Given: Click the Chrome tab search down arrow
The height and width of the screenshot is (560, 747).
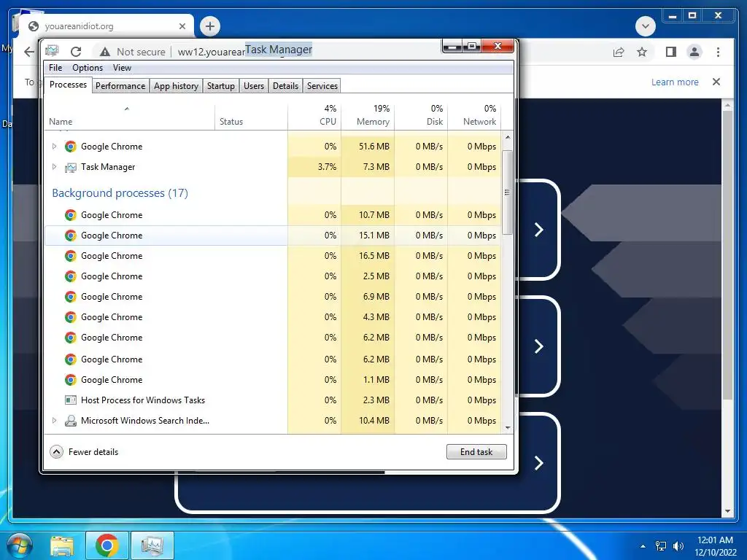Looking at the screenshot, I should tap(646, 26).
